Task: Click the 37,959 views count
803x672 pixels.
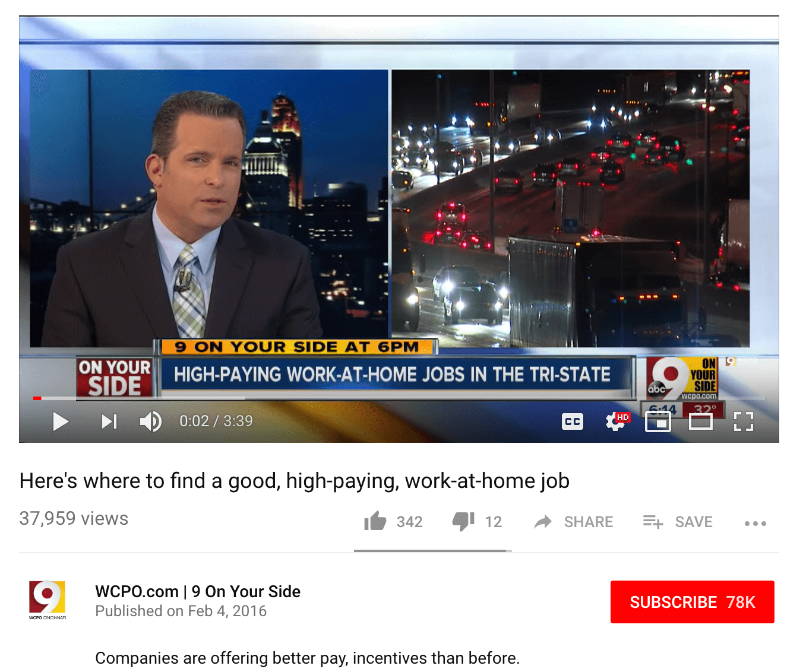Action: [74, 518]
